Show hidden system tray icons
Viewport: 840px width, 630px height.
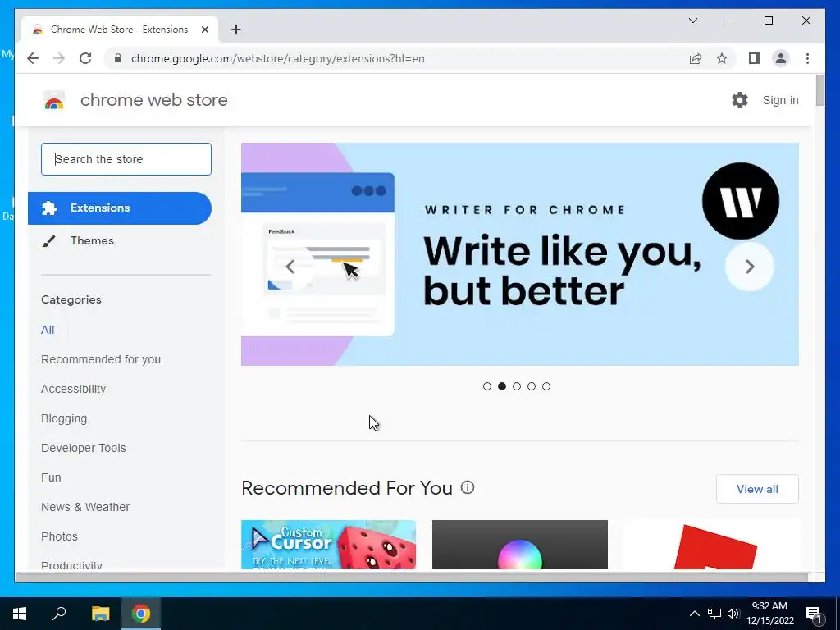click(694, 614)
